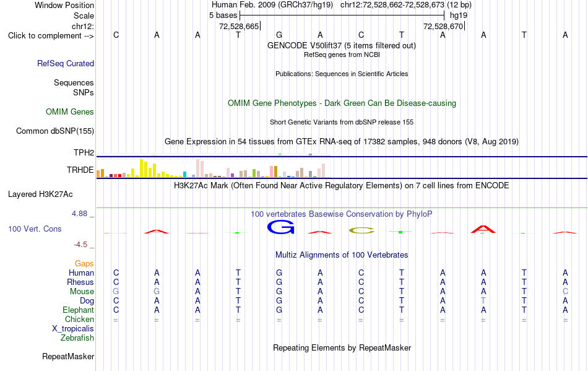Click the Scale track label
Image resolution: width=588 pixels, height=371 pixels.
coord(84,15)
